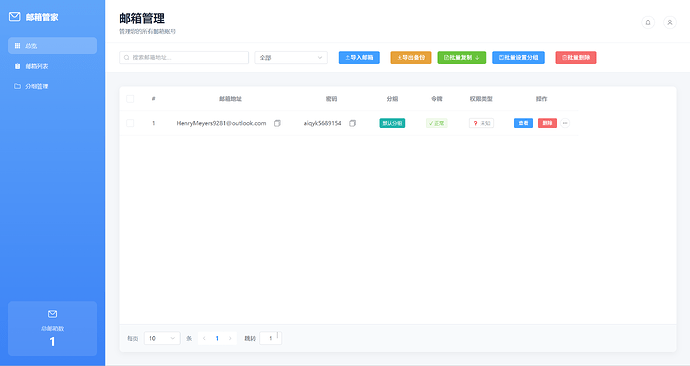Click the red 删除 button in row 1
The height and width of the screenshot is (366, 690).
tap(547, 123)
